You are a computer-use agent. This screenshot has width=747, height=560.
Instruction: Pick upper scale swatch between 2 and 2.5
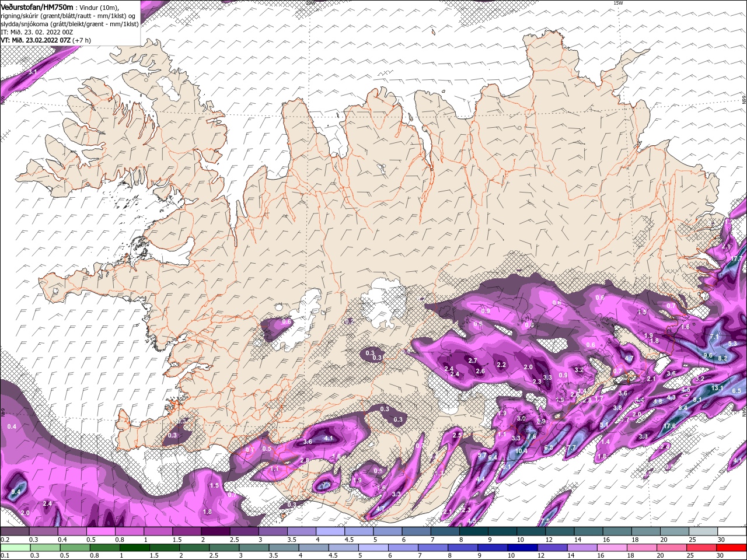pyautogui.click(x=215, y=531)
